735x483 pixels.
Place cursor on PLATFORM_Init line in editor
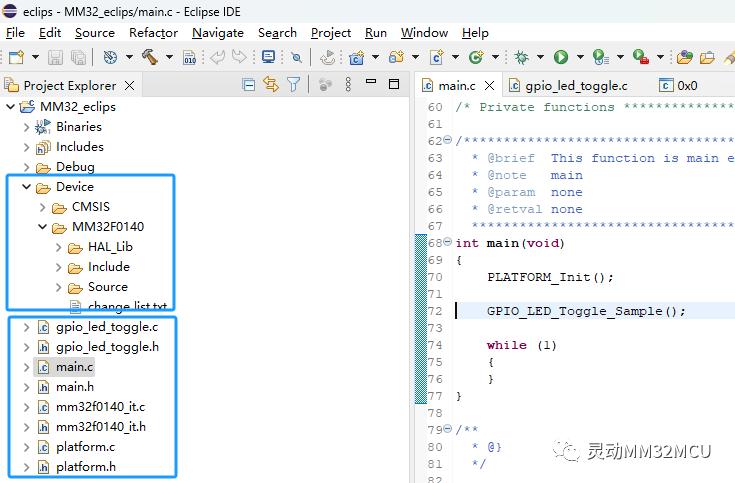pyautogui.click(x=550, y=277)
